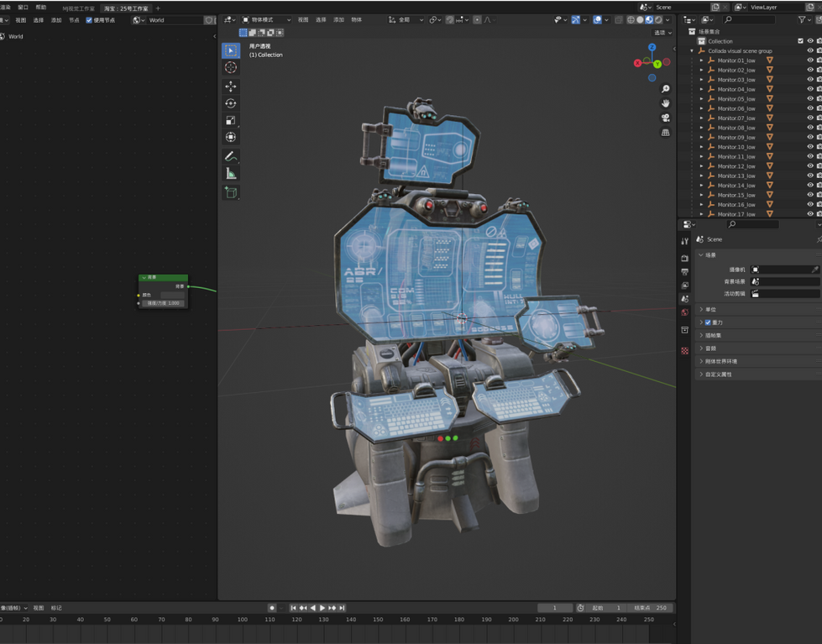Pick the Measure tool

pyautogui.click(x=231, y=173)
